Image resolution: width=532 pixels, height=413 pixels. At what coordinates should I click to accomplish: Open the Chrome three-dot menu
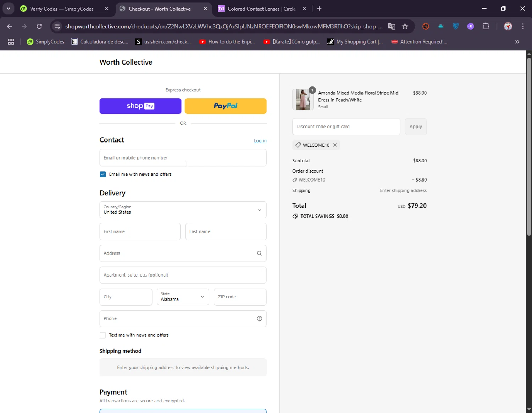click(523, 26)
